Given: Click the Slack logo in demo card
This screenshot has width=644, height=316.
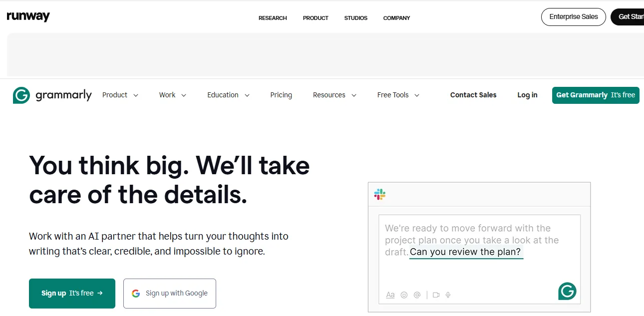Looking at the screenshot, I should [380, 194].
